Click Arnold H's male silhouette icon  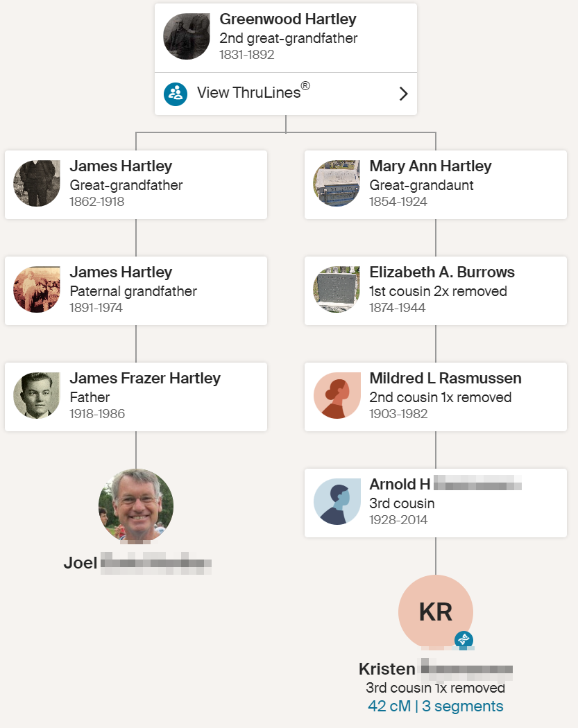337,502
